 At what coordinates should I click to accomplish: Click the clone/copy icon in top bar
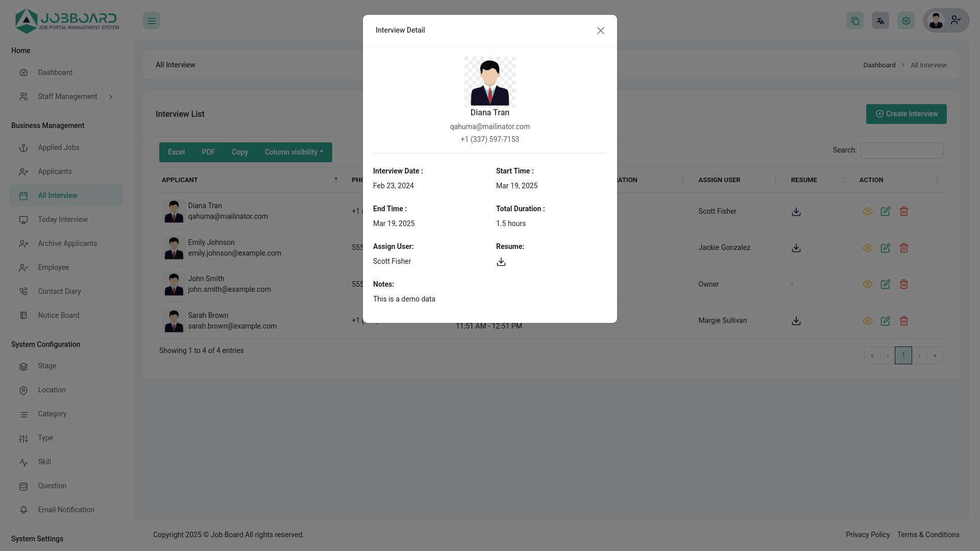pos(855,20)
